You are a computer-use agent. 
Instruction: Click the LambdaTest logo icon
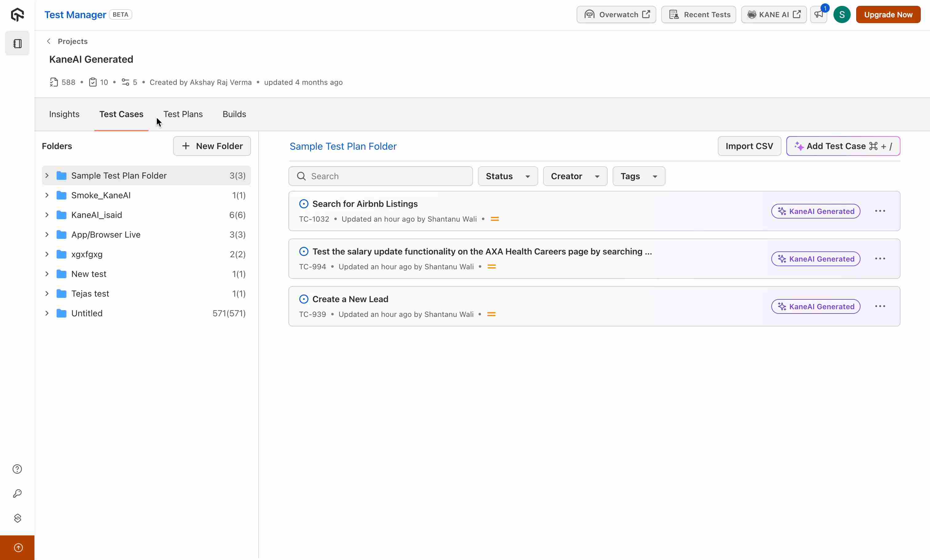click(17, 15)
